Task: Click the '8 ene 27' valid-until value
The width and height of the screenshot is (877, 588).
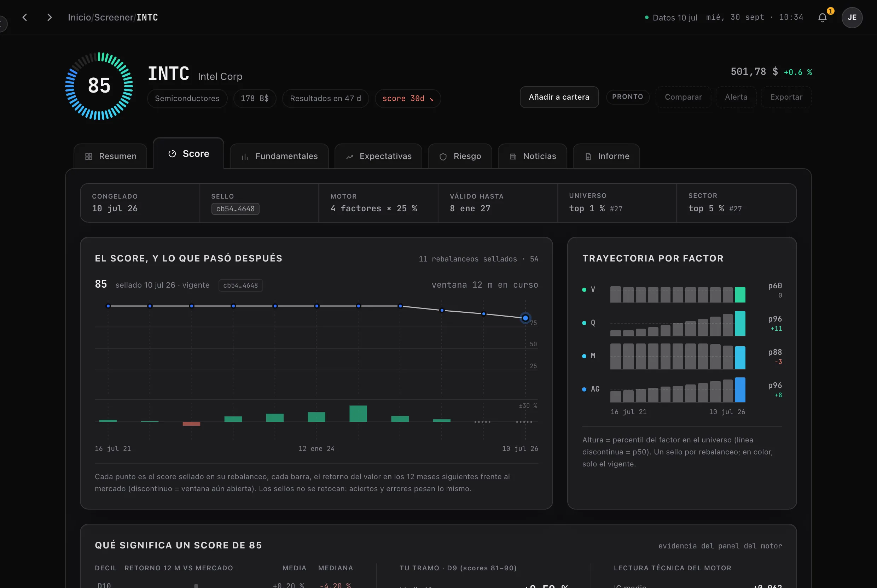Action: click(x=470, y=208)
